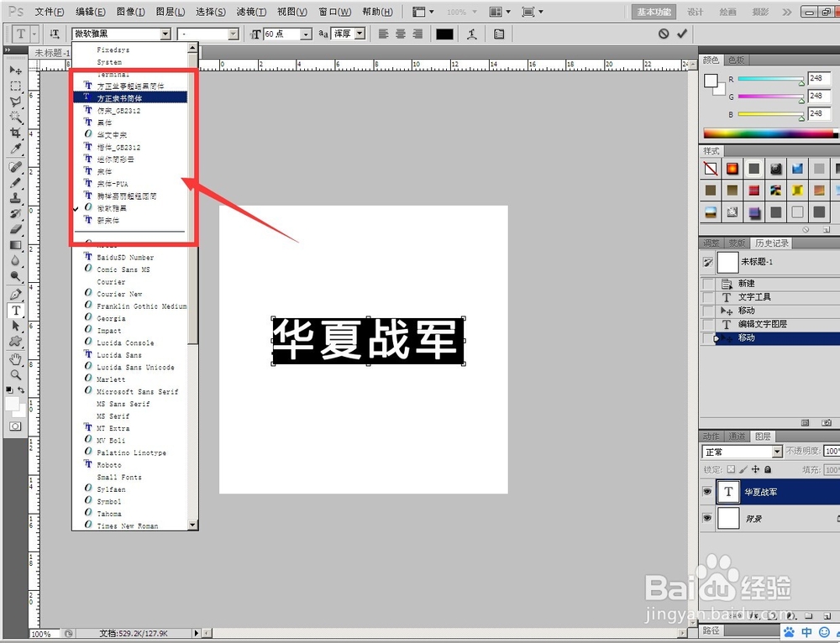This screenshot has width=840, height=643.
Task: Toggle lock position icon
Action: pyautogui.click(x=755, y=469)
